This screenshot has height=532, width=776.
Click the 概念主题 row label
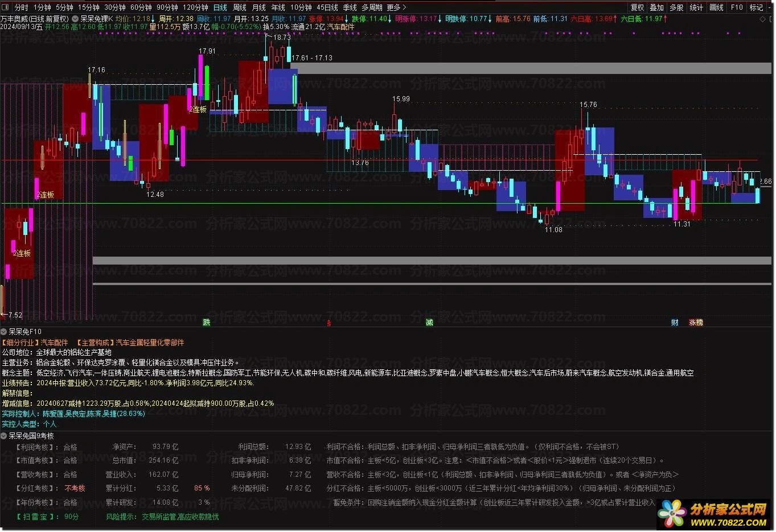click(x=17, y=373)
